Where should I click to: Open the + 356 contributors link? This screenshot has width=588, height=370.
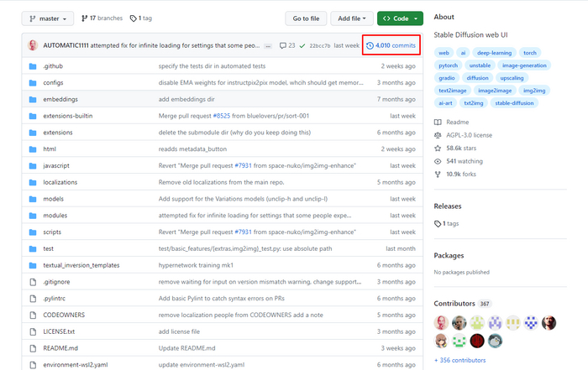459,360
